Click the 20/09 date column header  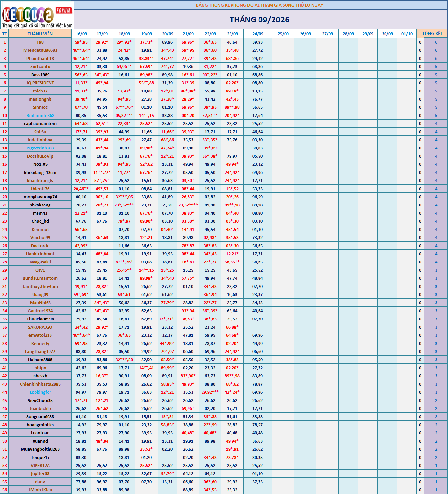click(167, 34)
